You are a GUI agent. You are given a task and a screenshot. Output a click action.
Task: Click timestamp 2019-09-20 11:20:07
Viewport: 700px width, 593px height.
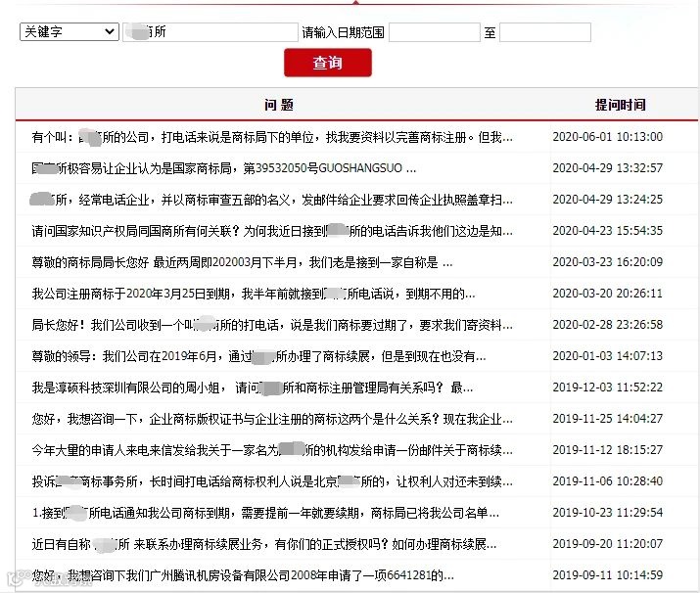[x=608, y=543]
